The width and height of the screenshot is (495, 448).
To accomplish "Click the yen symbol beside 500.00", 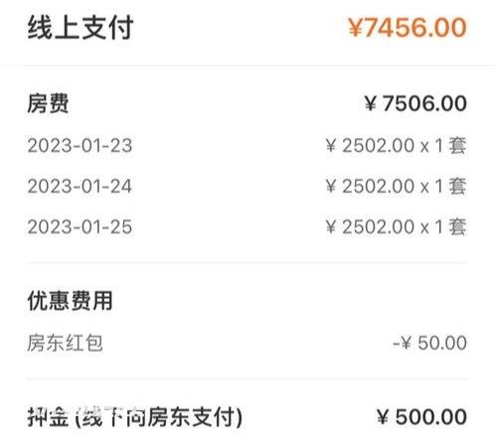I will coord(383,417).
